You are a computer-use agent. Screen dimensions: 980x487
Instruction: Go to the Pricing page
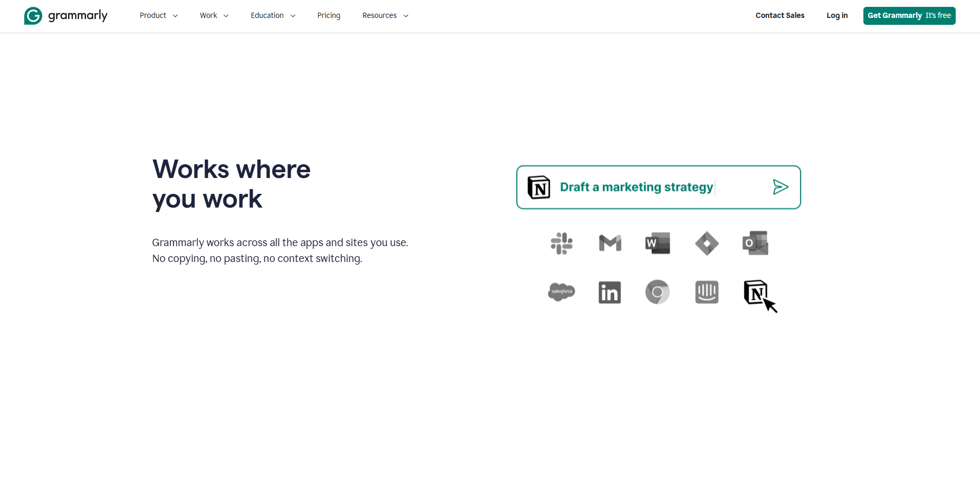point(329,16)
